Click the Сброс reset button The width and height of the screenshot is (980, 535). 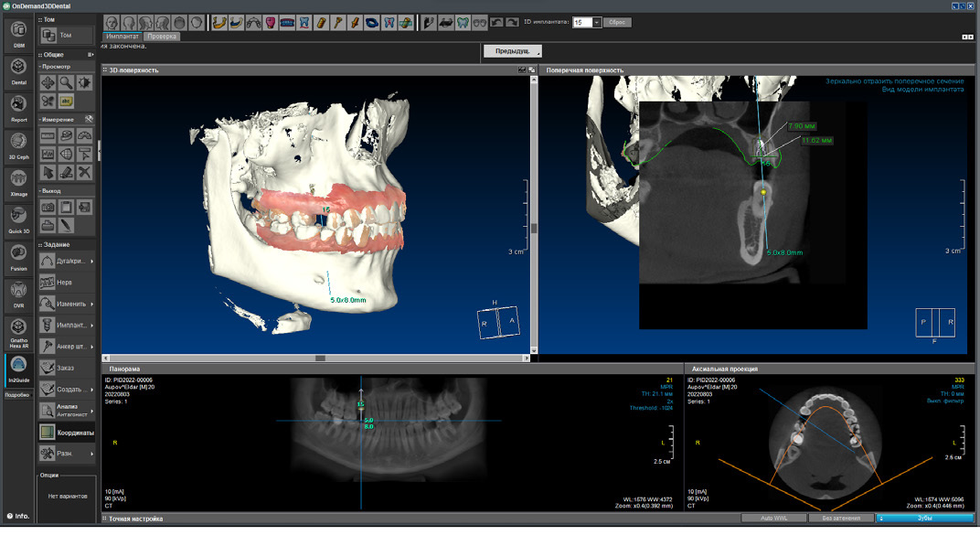[616, 22]
